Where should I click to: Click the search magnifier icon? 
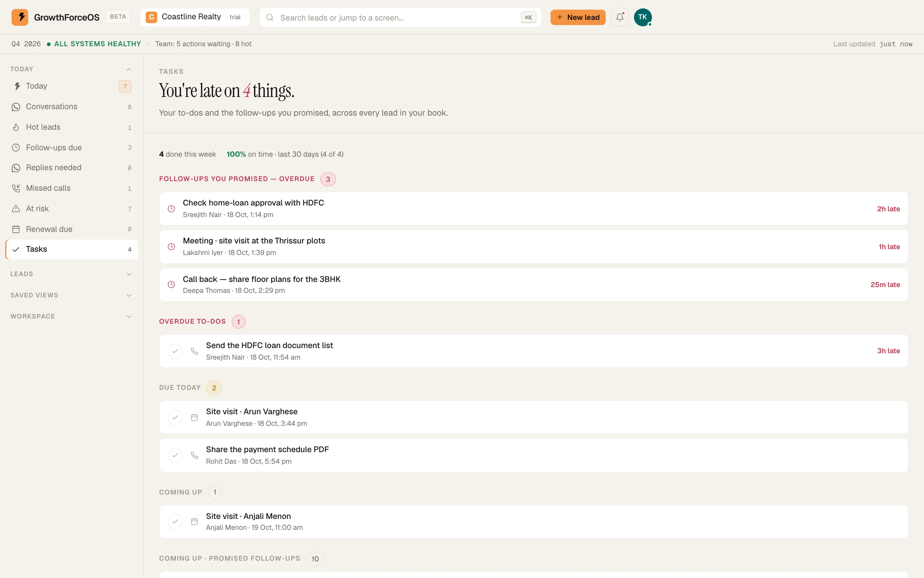269,18
